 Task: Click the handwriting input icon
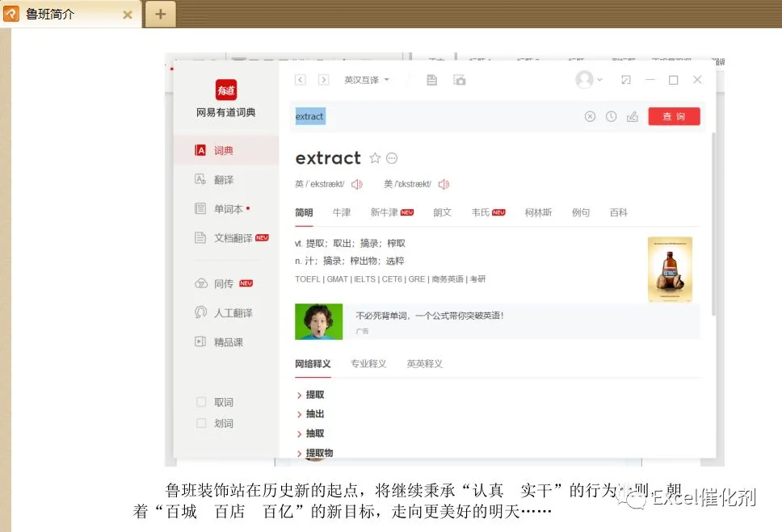click(x=633, y=117)
